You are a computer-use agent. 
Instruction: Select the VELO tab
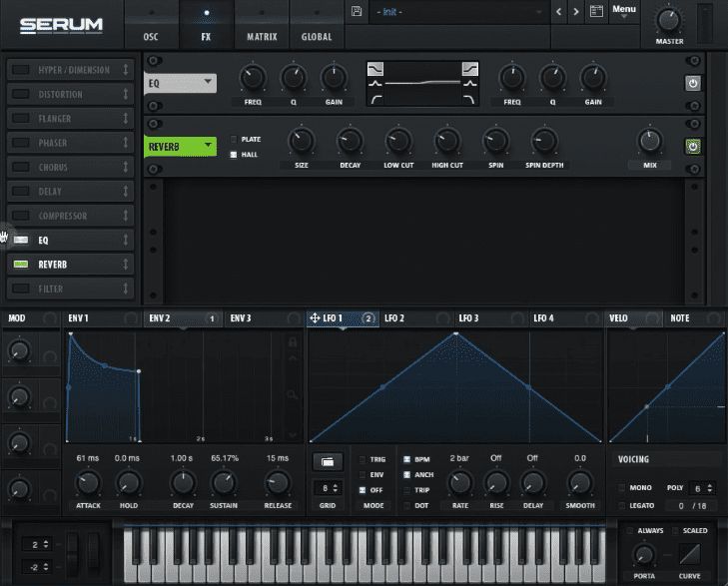tap(634, 318)
